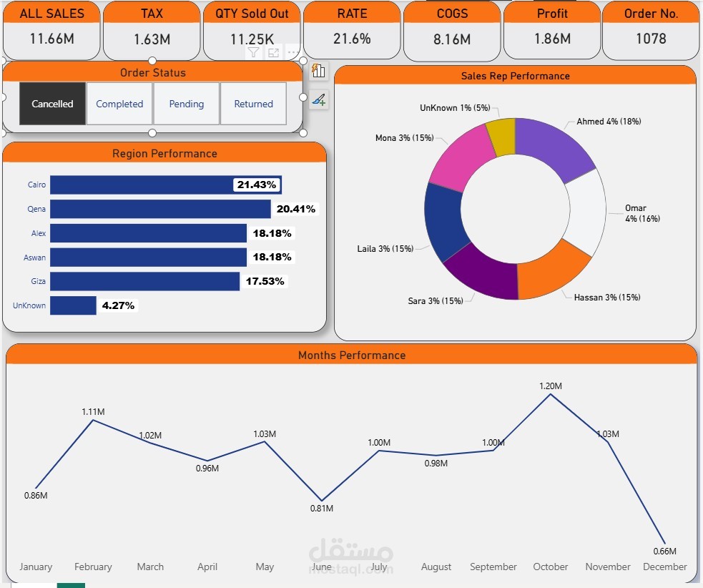Viewport: 703px width, 588px height.
Task: Select the purple Ahmed donut slice
Action: (555, 146)
